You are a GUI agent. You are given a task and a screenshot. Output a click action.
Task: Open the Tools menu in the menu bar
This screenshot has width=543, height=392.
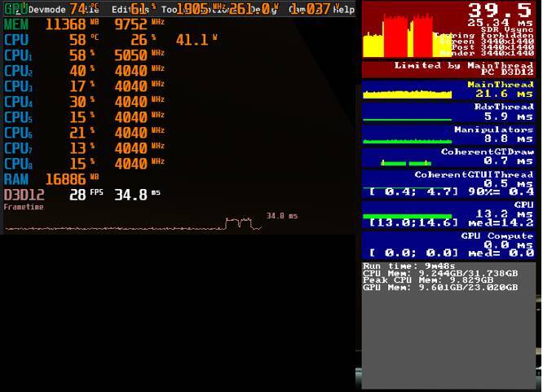pyautogui.click(x=170, y=9)
